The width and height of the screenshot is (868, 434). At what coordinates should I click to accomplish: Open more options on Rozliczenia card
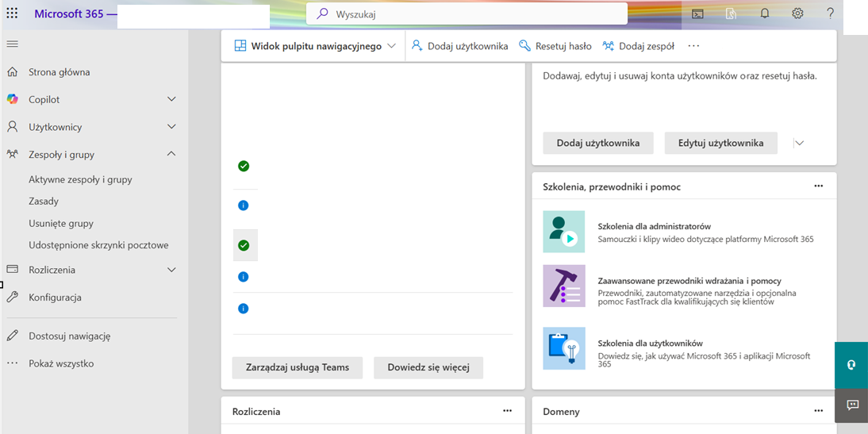pyautogui.click(x=507, y=411)
